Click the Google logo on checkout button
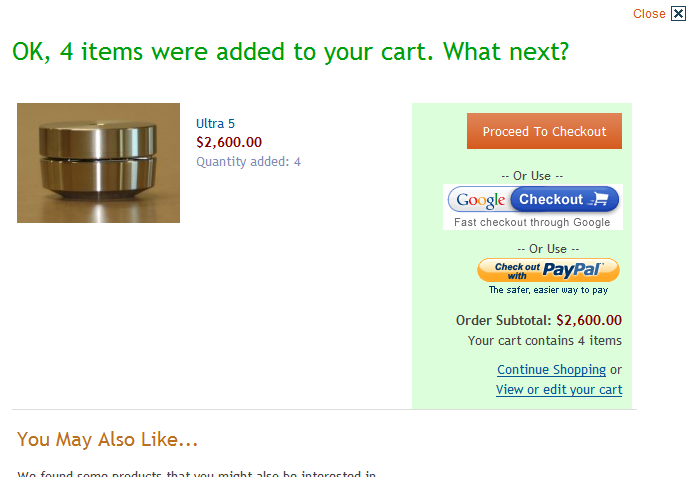The image size is (686, 477). pyautogui.click(x=480, y=200)
